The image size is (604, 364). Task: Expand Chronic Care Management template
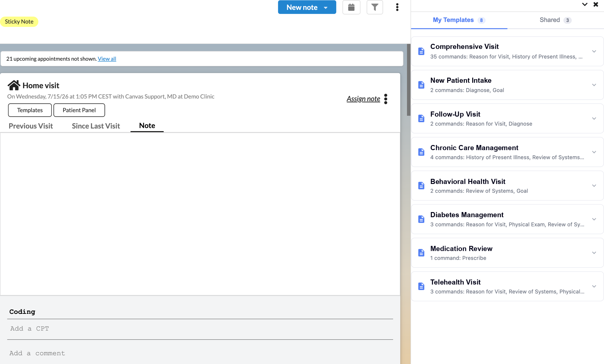[x=594, y=152]
